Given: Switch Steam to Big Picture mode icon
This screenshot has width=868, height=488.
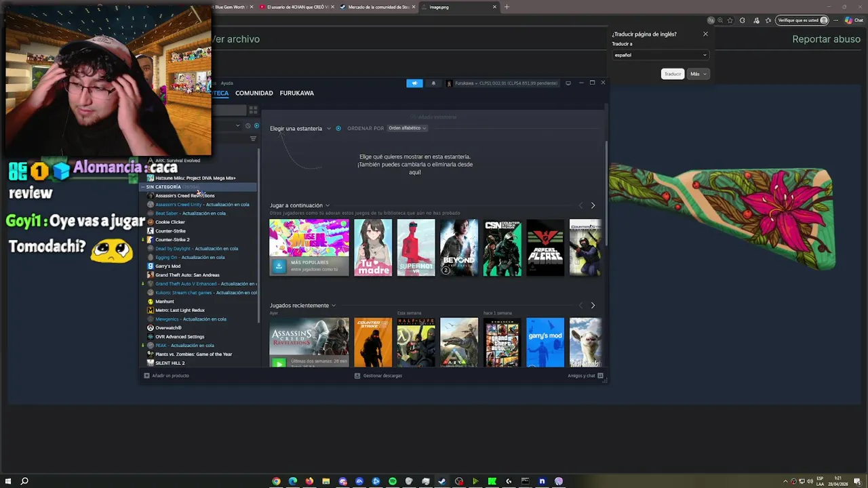Looking at the screenshot, I should (568, 83).
